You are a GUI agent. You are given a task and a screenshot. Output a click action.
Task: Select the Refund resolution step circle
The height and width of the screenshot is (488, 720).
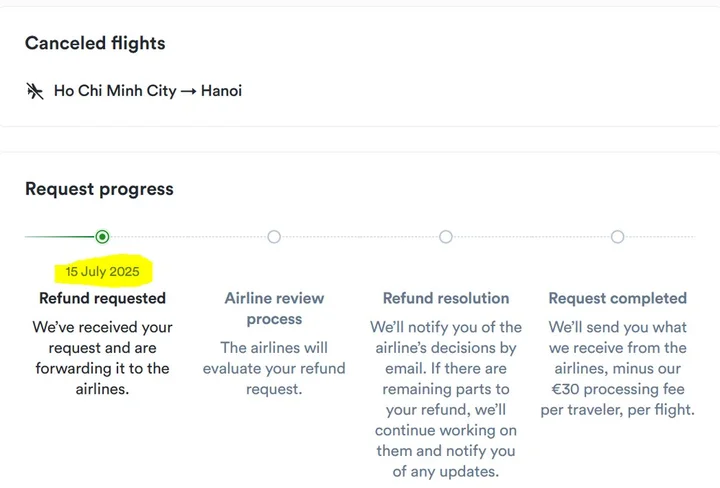[x=446, y=237]
